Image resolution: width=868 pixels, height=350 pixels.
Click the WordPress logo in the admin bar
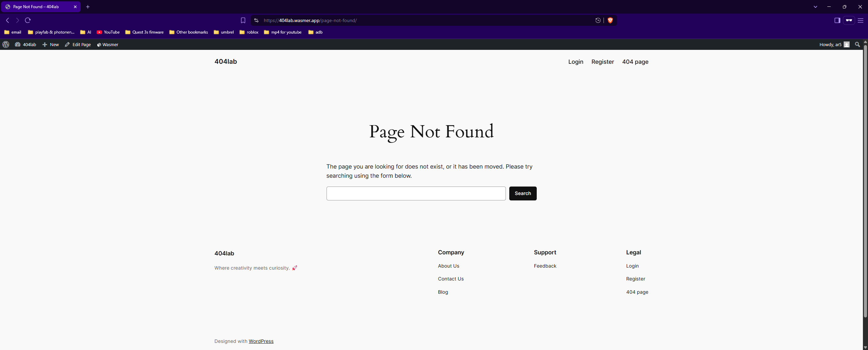[6, 44]
